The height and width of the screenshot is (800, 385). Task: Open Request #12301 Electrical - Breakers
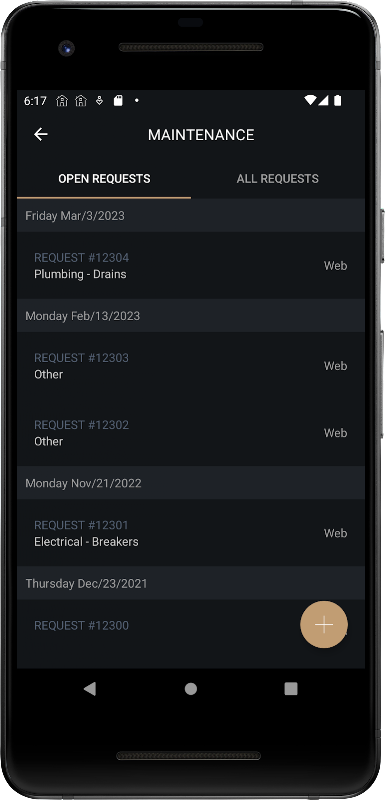click(x=191, y=533)
